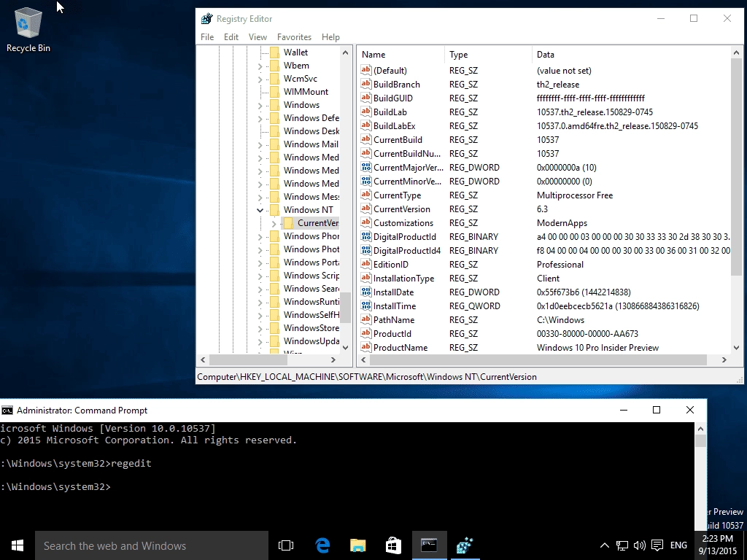Select the BuildLabEx value name
The height and width of the screenshot is (560, 747).
[394, 125]
